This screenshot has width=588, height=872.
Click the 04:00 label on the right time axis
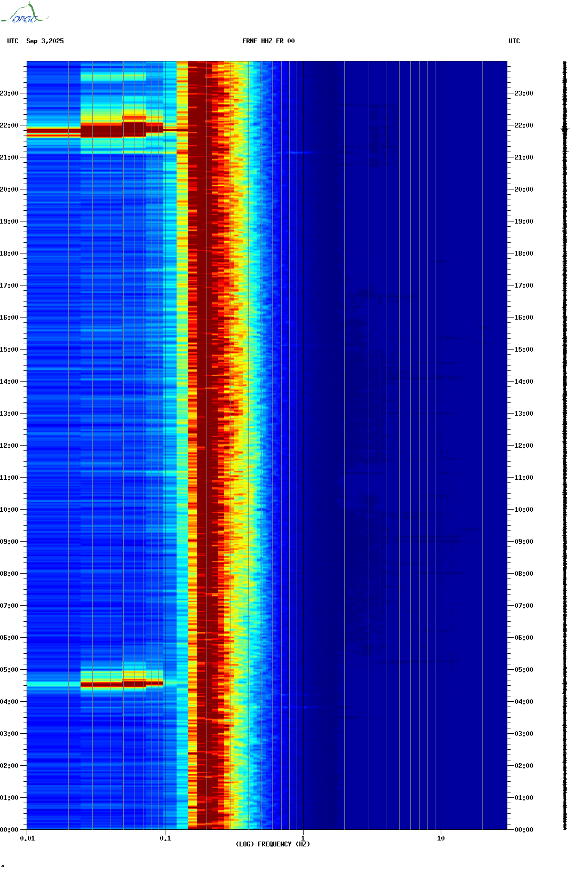tap(524, 702)
